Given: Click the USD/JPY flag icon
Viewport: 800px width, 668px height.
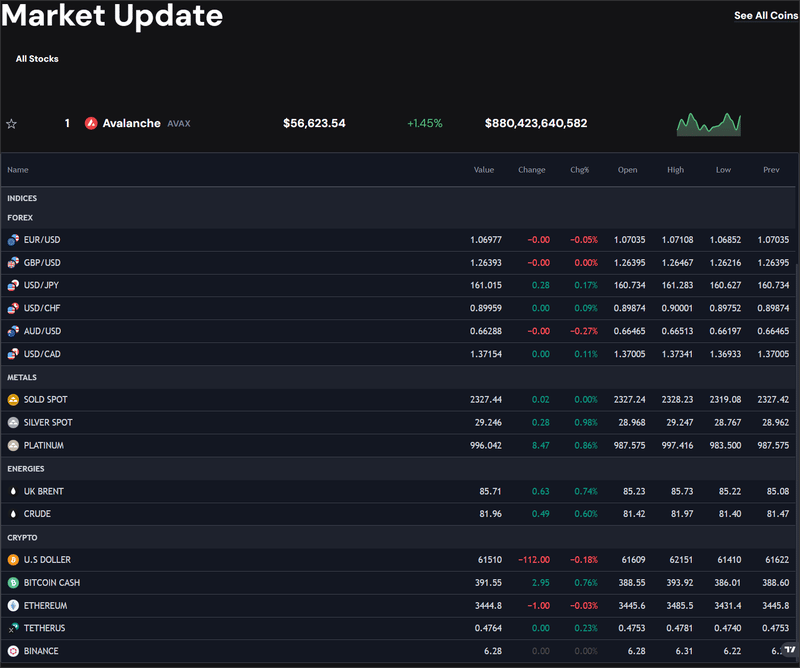Looking at the screenshot, I should pyautogui.click(x=13, y=285).
